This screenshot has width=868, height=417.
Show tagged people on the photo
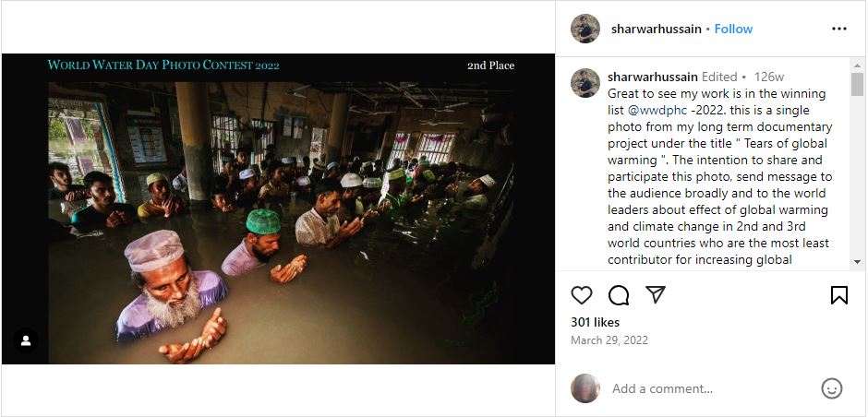click(26, 340)
